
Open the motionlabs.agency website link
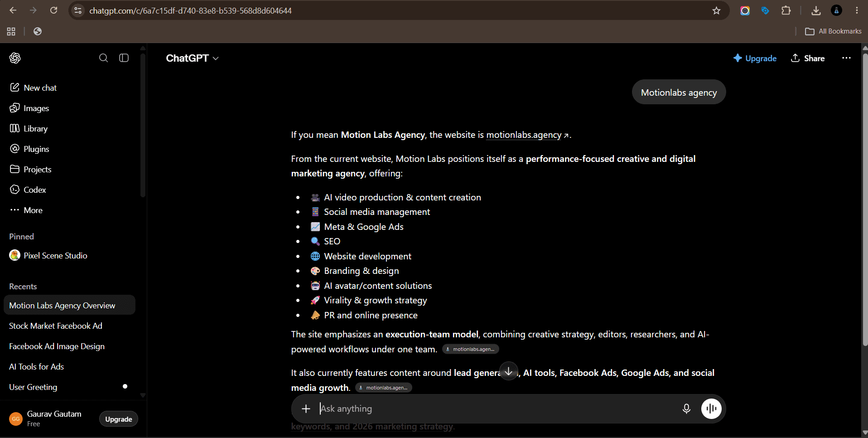point(527,135)
